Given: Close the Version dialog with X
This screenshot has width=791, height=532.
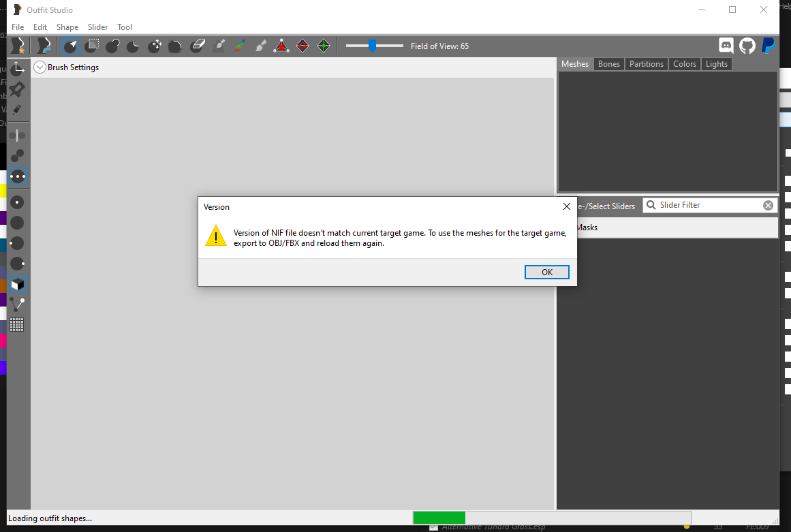Looking at the screenshot, I should (567, 207).
